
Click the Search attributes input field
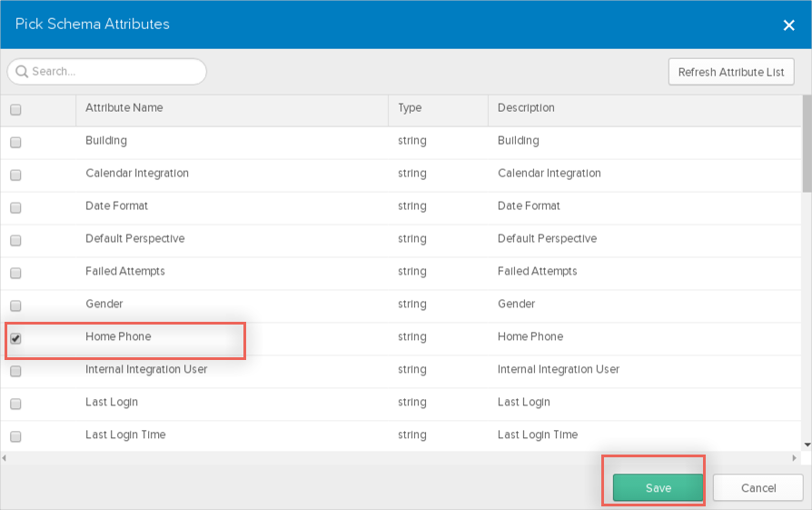point(114,72)
